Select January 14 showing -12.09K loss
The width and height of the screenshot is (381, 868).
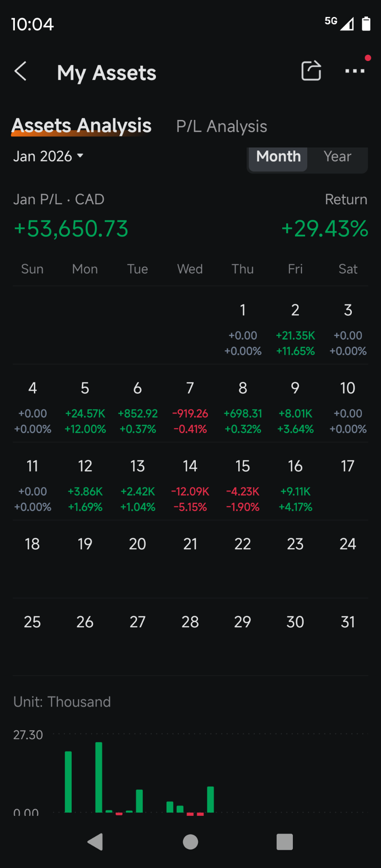[x=190, y=485]
